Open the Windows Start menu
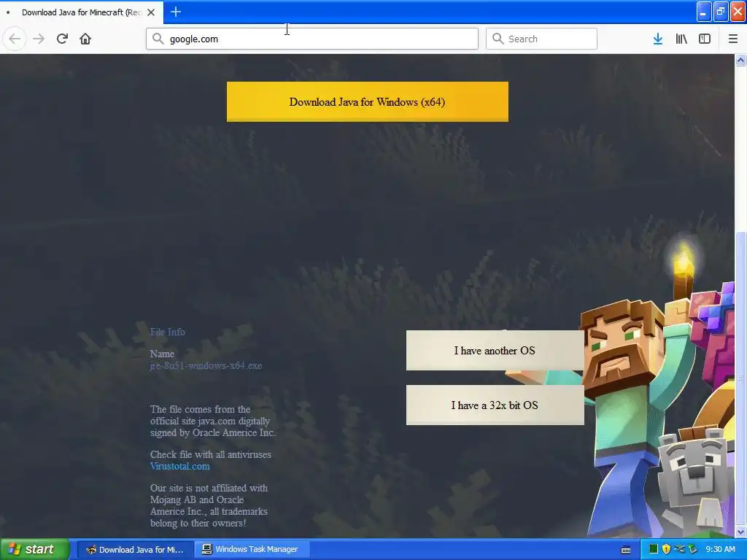This screenshot has height=560, width=747. tap(35, 549)
